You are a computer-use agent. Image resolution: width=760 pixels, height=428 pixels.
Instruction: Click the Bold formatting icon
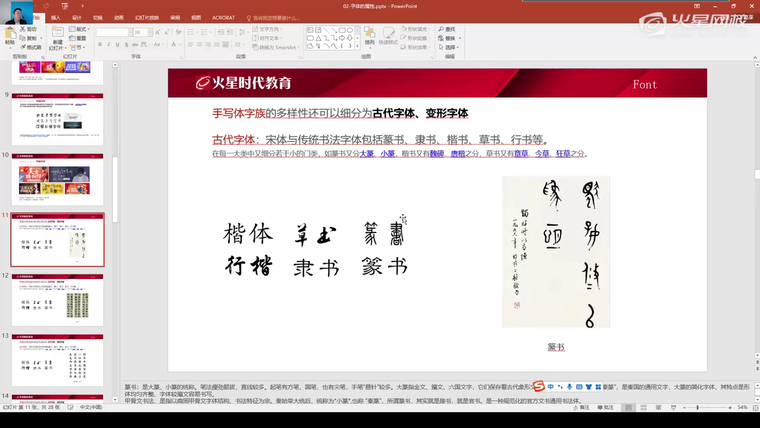[100, 46]
